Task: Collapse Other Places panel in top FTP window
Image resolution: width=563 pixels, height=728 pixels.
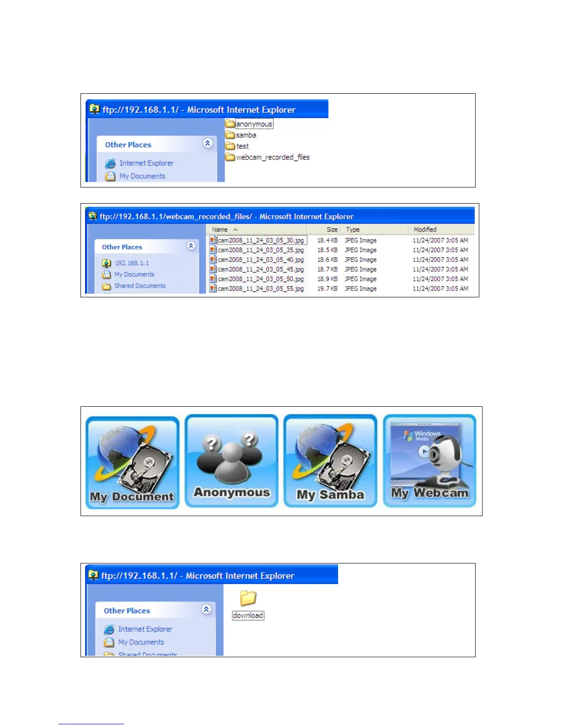Action: (x=207, y=143)
